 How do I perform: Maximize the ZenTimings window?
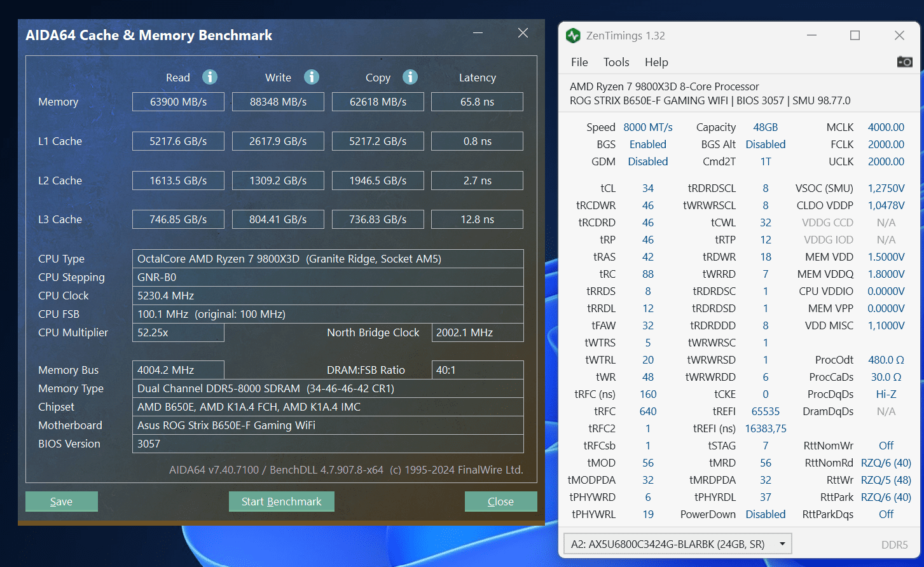[x=855, y=36]
